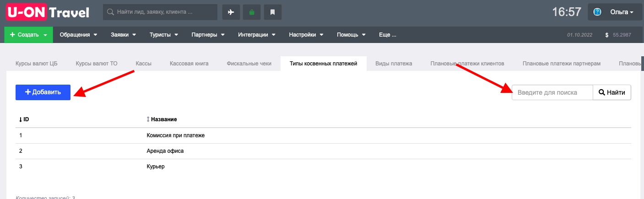Switch to Курсы валют ЦБ tab
The image size is (644, 199).
[x=37, y=64]
